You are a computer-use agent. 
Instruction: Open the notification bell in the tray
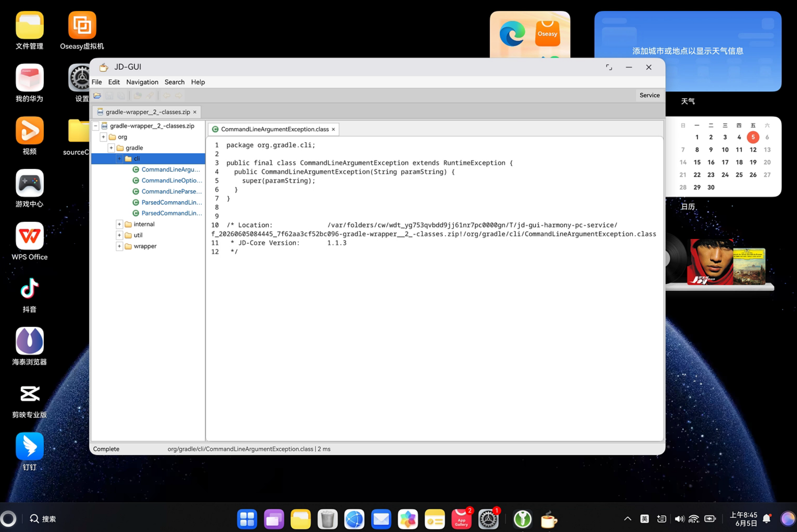tap(767, 519)
